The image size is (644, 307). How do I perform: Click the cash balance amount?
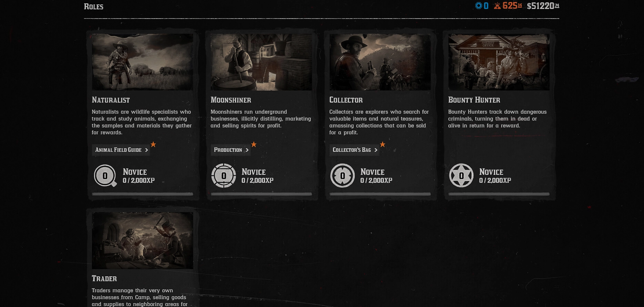click(x=543, y=6)
